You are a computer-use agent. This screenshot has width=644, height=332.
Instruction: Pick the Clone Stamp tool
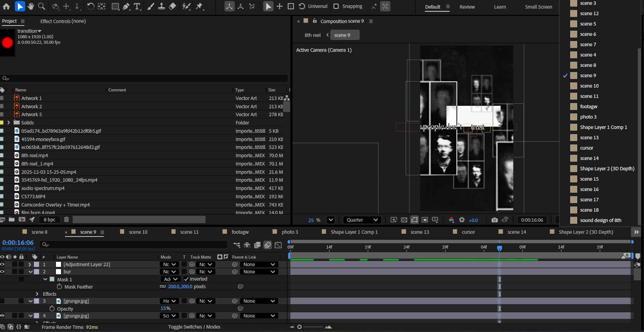[161, 6]
